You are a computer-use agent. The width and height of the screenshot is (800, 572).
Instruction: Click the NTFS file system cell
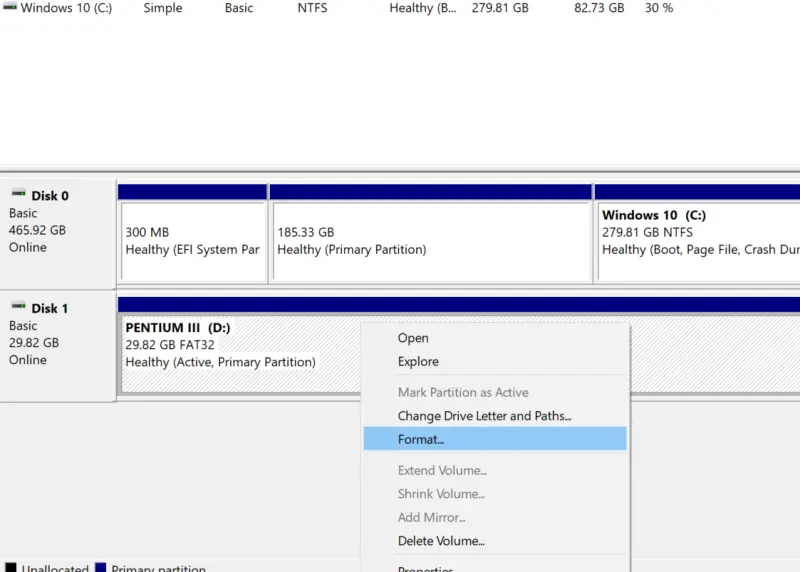[x=312, y=8]
